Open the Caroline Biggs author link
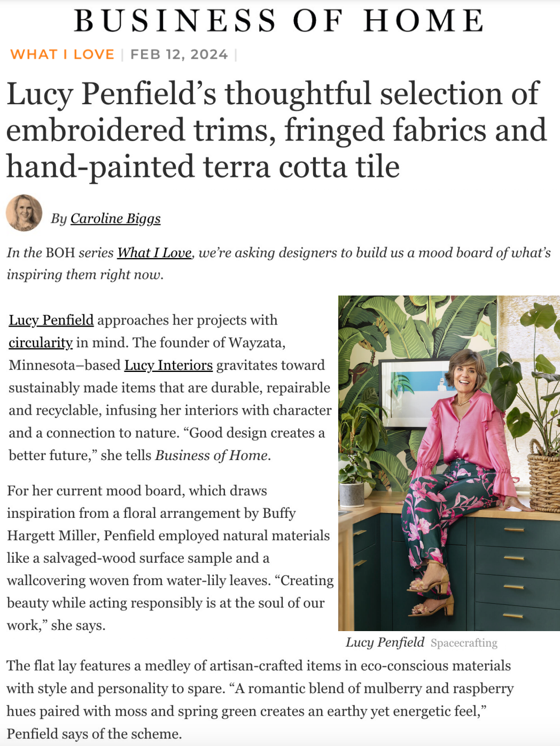The image size is (560, 746). [115, 219]
